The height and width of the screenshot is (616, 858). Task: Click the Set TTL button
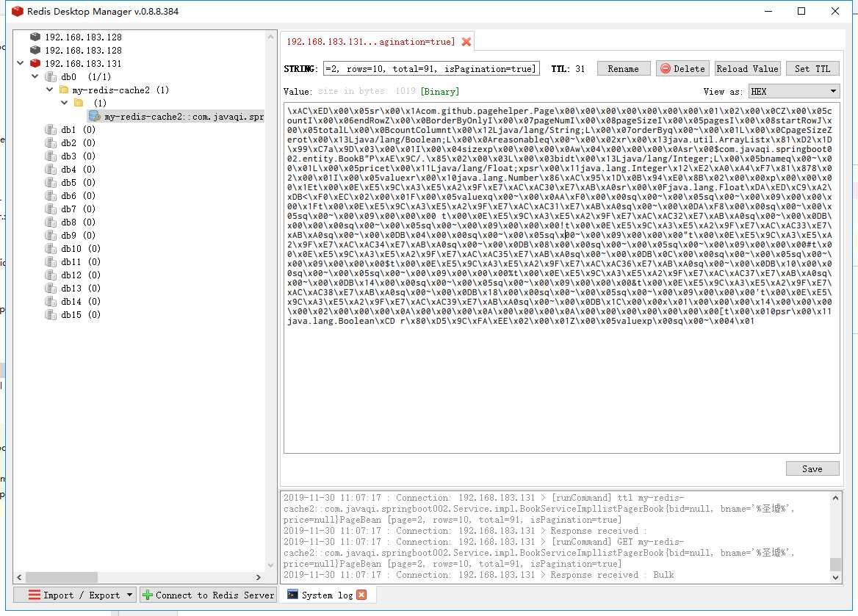point(812,68)
